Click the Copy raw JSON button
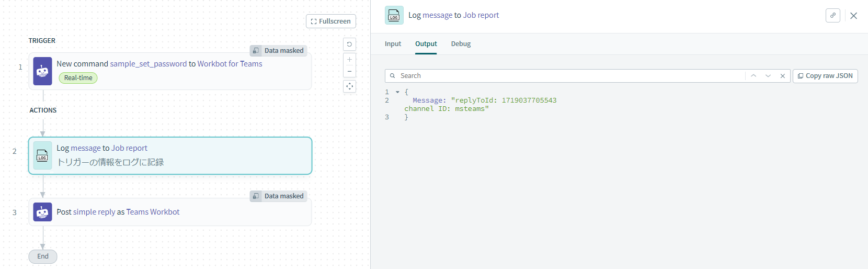Image resolution: width=868 pixels, height=269 pixels. pyautogui.click(x=825, y=76)
